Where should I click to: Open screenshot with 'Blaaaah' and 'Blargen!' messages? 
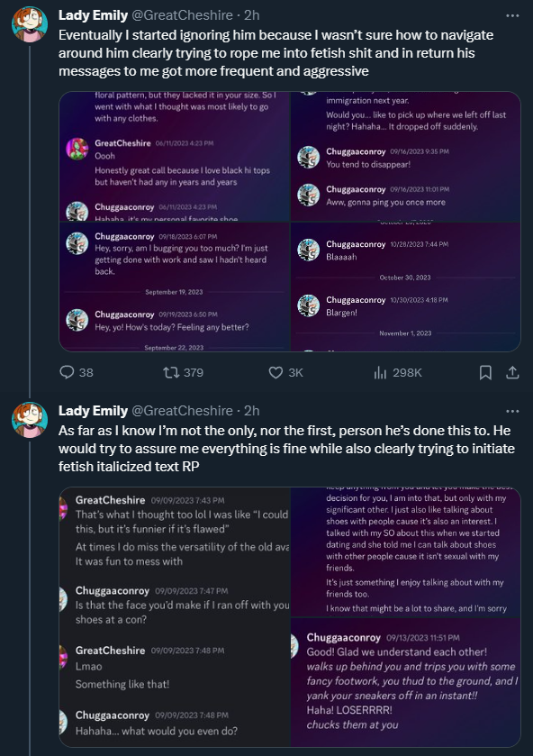[406, 287]
